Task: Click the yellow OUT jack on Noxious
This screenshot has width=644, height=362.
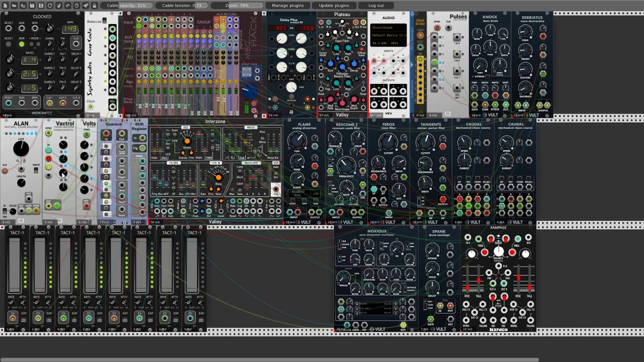Action: pyautogui.click(x=403, y=325)
